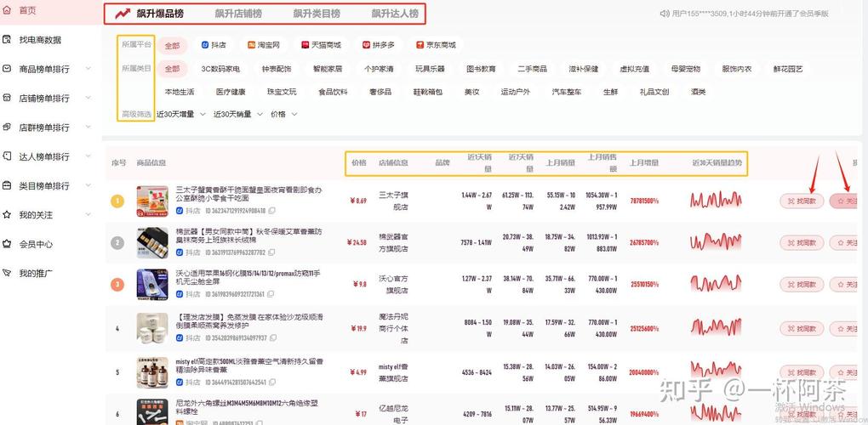Viewport: 868px width, 425px height.
Task: Click the 京东商城 platform logo icon
Action: (x=420, y=45)
